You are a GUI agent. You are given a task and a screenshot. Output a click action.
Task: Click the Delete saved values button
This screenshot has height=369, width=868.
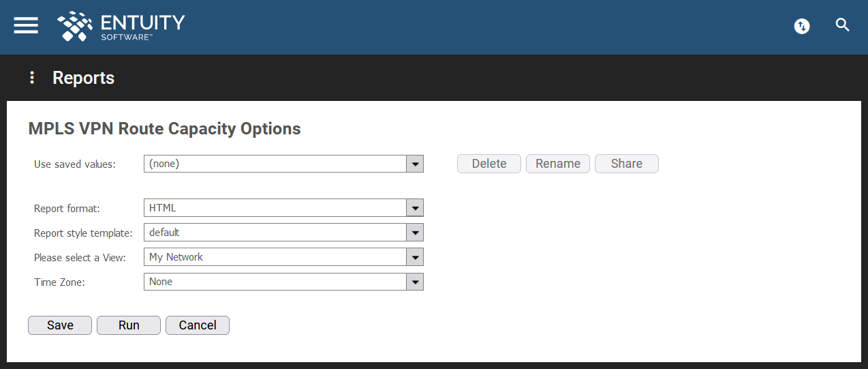489,164
